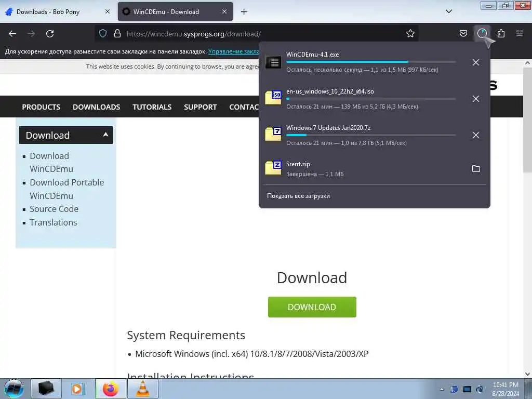532x399 pixels.
Task: Open a new browser tab
Action: click(x=244, y=12)
